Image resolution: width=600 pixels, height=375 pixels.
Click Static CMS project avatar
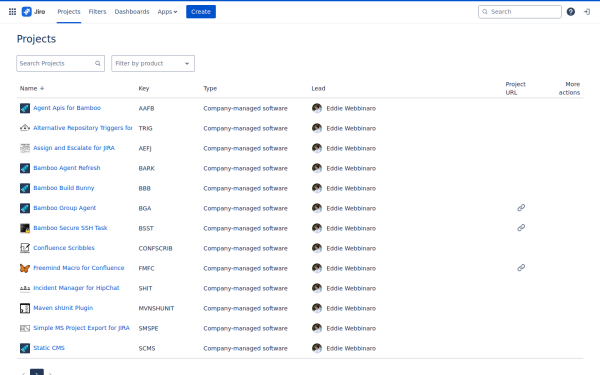tap(25, 348)
